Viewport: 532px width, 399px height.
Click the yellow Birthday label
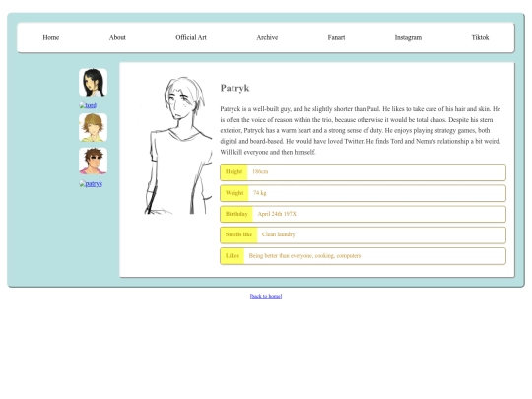coord(236,214)
